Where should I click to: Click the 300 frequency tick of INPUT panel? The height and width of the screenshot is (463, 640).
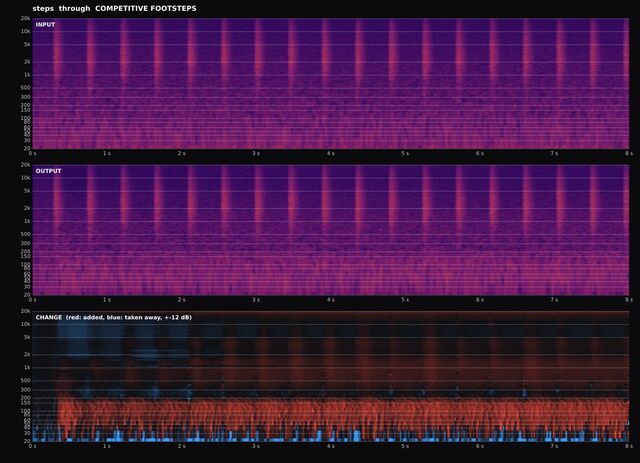(26, 97)
